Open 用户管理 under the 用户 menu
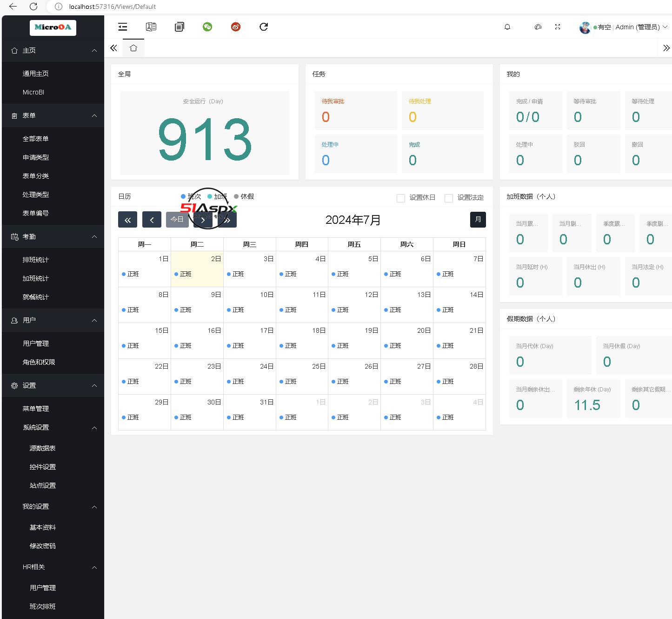 (36, 343)
